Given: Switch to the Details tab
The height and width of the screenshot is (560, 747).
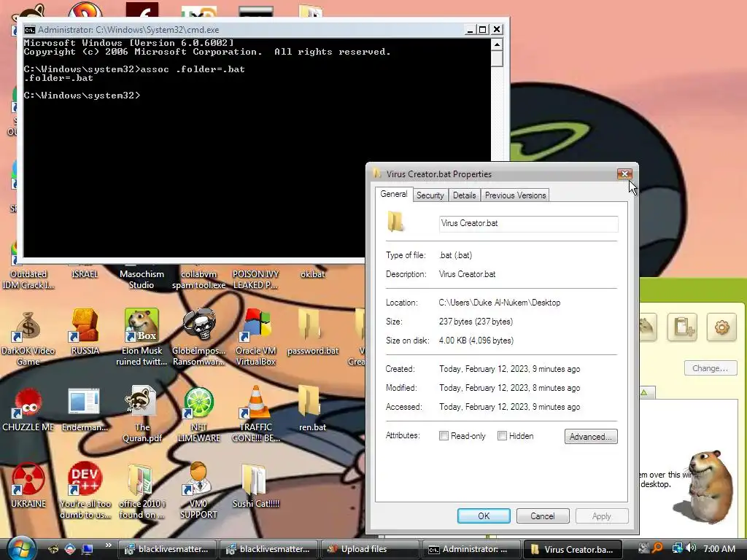Looking at the screenshot, I should (x=464, y=195).
